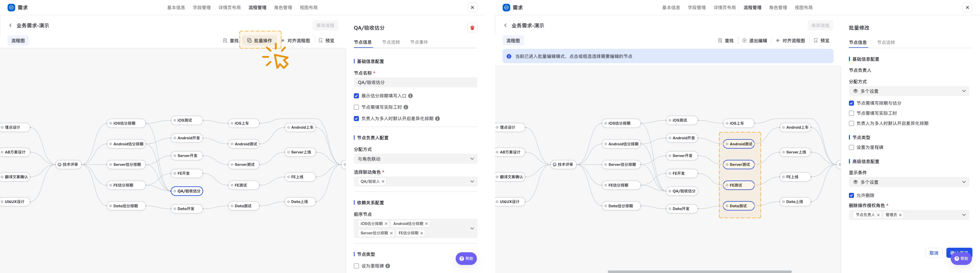The image size is (980, 273).
Task: Remove the QA/验收人 tag
Action: click(x=383, y=182)
